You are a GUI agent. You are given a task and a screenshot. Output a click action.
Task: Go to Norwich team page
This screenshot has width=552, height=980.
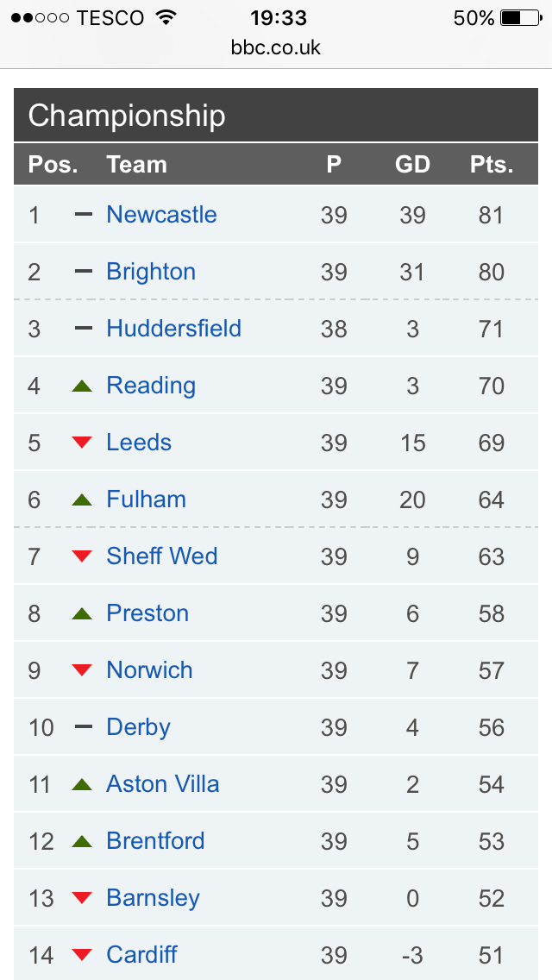[x=149, y=670]
